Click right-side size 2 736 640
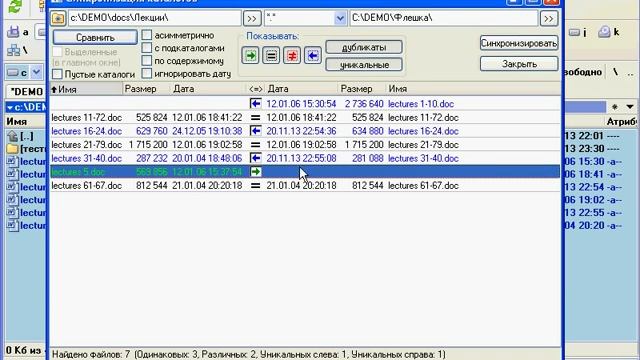 point(364,104)
